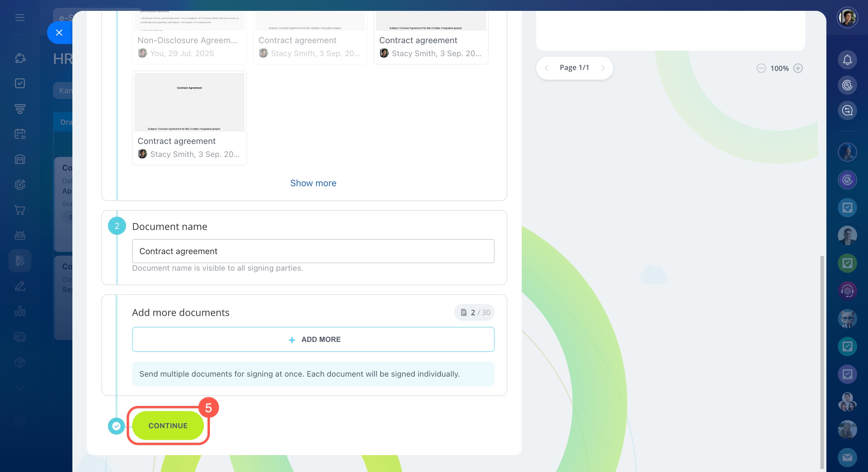Image resolution: width=868 pixels, height=472 pixels.
Task: Click the 2 / 30 document counter badge
Action: (x=474, y=312)
